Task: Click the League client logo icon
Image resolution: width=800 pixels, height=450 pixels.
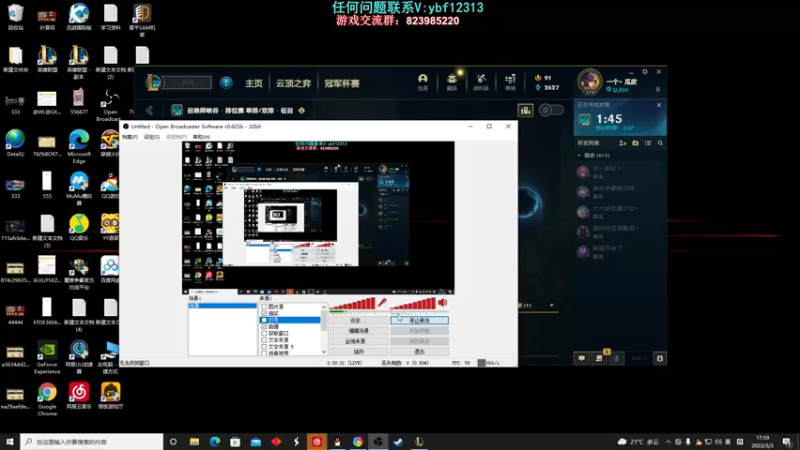Action: pos(154,83)
